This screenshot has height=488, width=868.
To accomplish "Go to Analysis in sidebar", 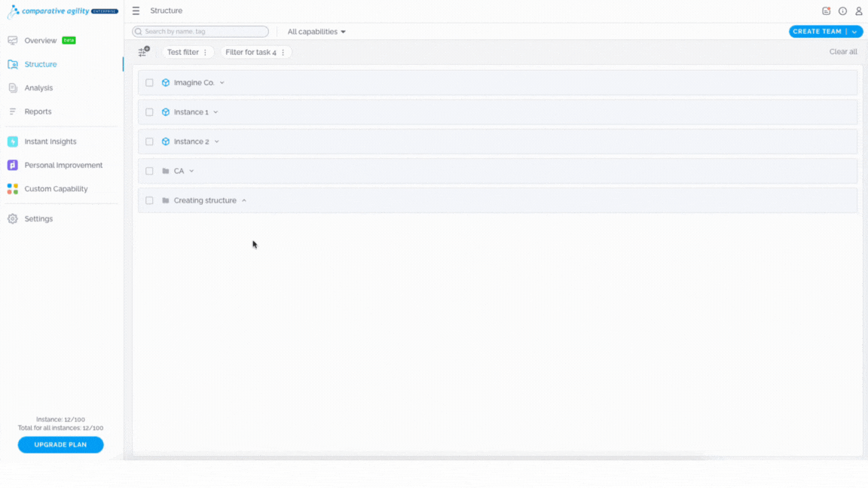I will click(38, 88).
